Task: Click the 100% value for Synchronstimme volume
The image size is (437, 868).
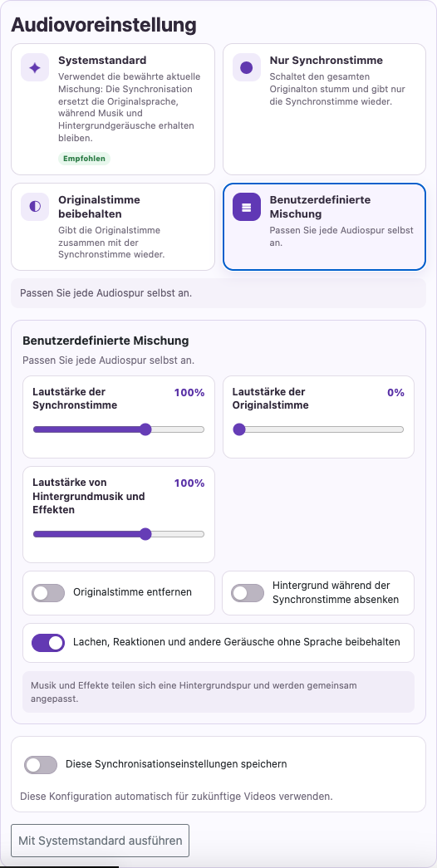Action: pos(189,393)
